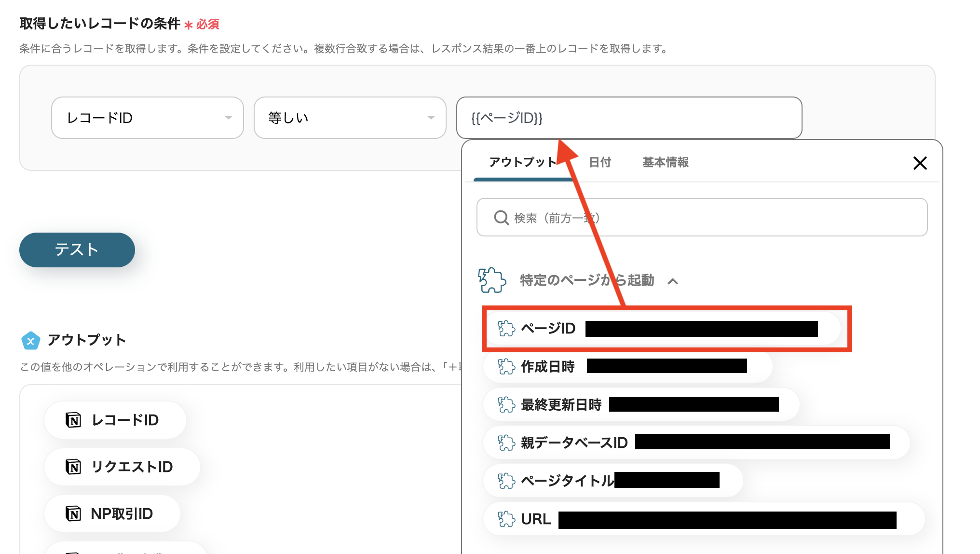Screen dimensions: 980x554
Task: Click the puzzle icon beside 親データベースID
Action: (506, 443)
